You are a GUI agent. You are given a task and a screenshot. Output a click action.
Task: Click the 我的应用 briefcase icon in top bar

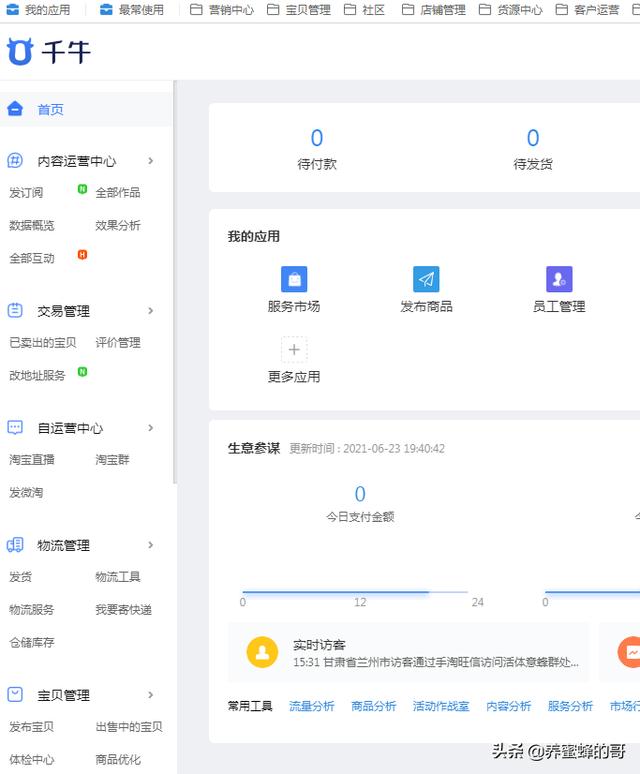pyautogui.click(x=12, y=9)
